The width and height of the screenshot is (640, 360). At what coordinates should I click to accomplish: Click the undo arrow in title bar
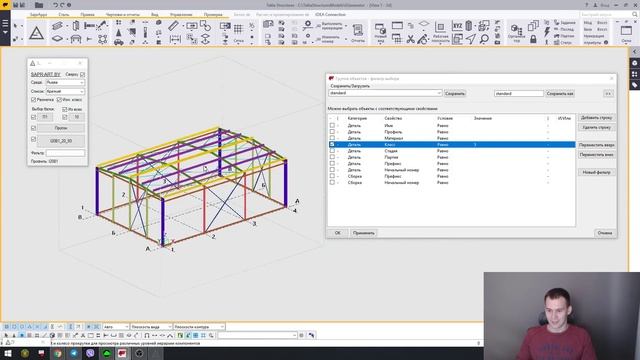(x=55, y=5)
